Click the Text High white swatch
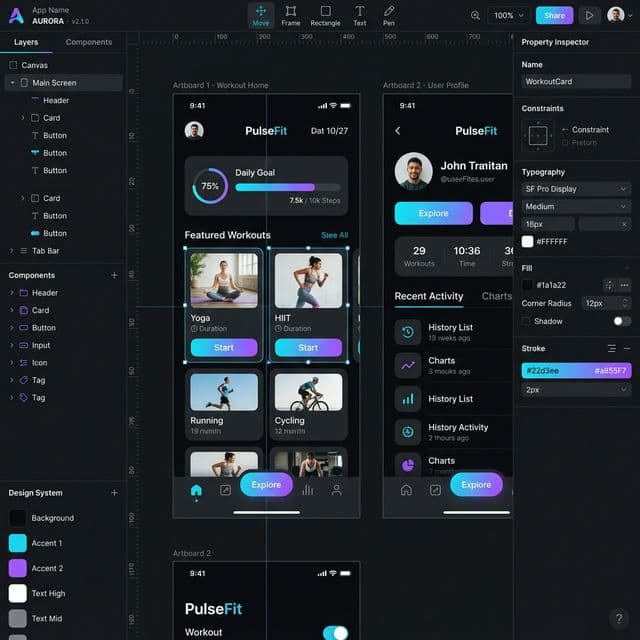This screenshot has height=640, width=640. 18,593
